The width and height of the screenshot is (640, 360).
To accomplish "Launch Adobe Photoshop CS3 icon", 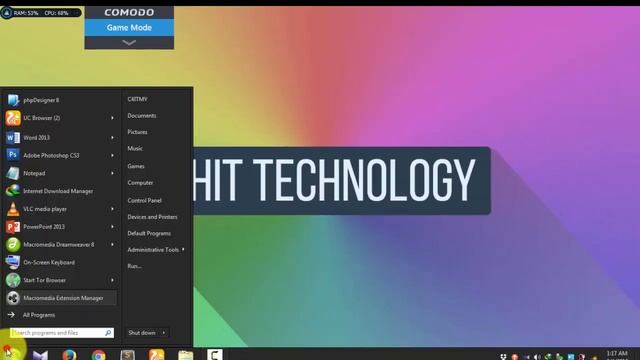I will point(13,155).
